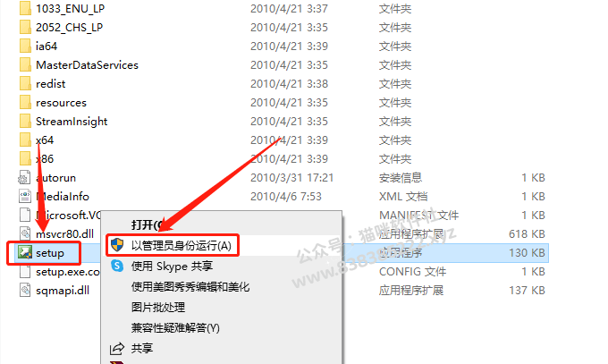Click the Skype icon in context menu

117,266
